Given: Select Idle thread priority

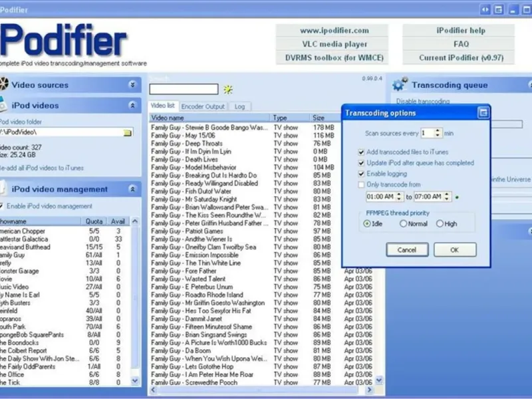Looking at the screenshot, I should coord(367,223).
